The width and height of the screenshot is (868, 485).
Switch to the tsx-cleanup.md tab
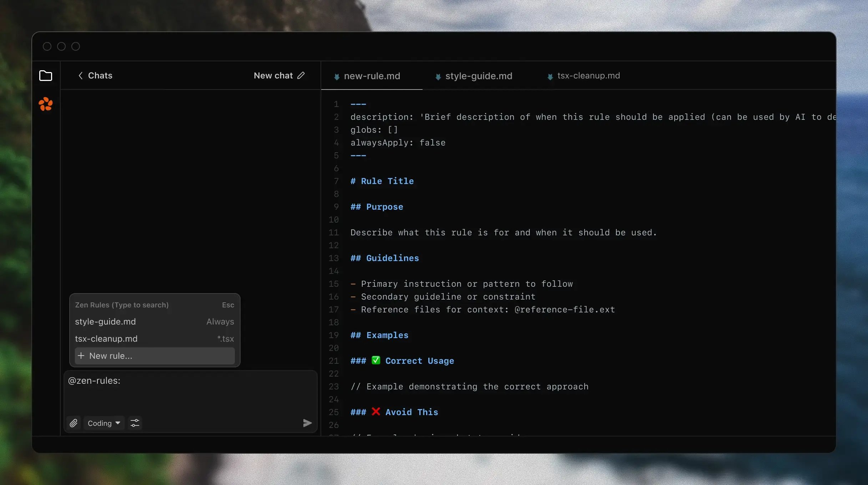(x=589, y=76)
